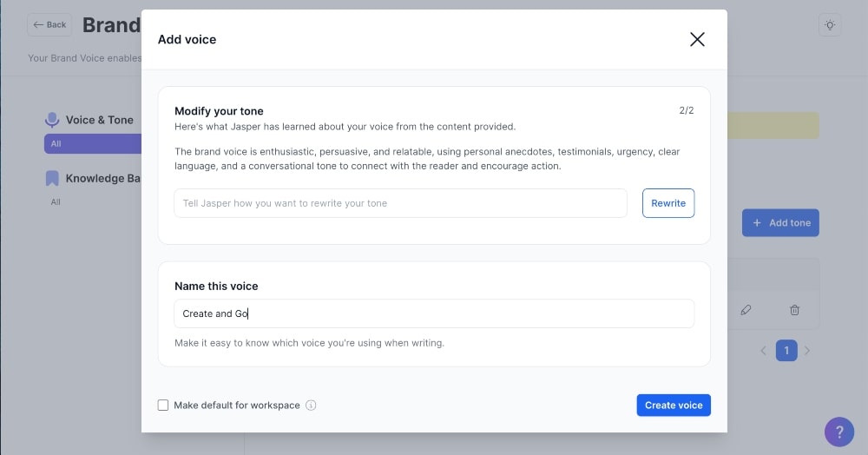Screen dimensions: 868x455
Task: Click the 2/2 step indicator text
Action: [687, 110]
